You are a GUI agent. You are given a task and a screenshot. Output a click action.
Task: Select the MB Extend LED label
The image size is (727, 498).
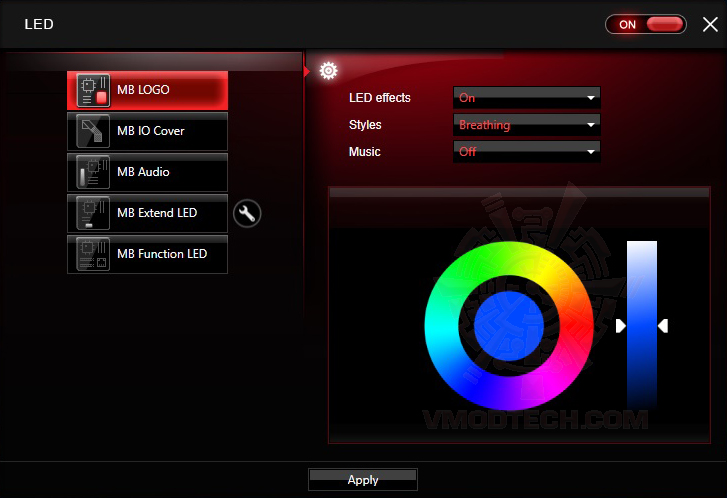(157, 213)
